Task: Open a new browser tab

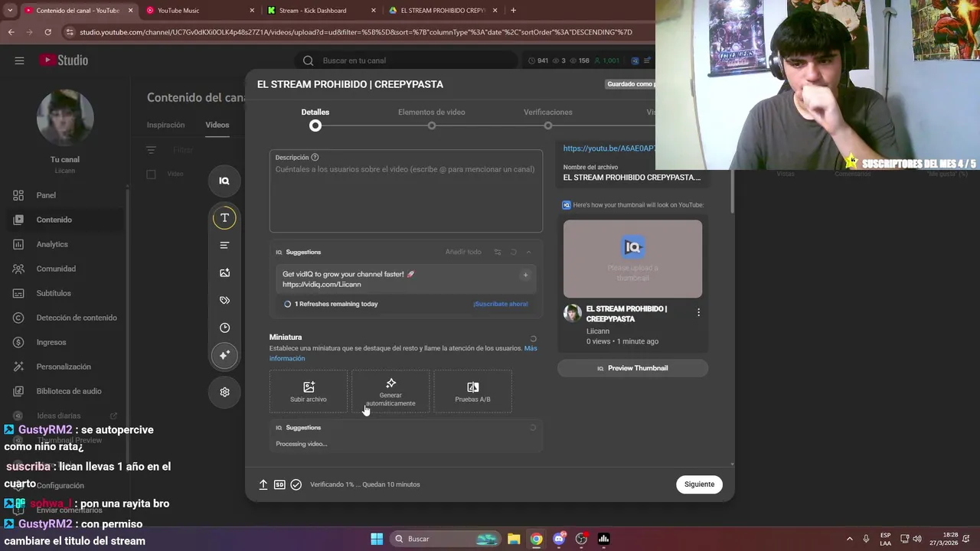Action: pyautogui.click(x=513, y=11)
